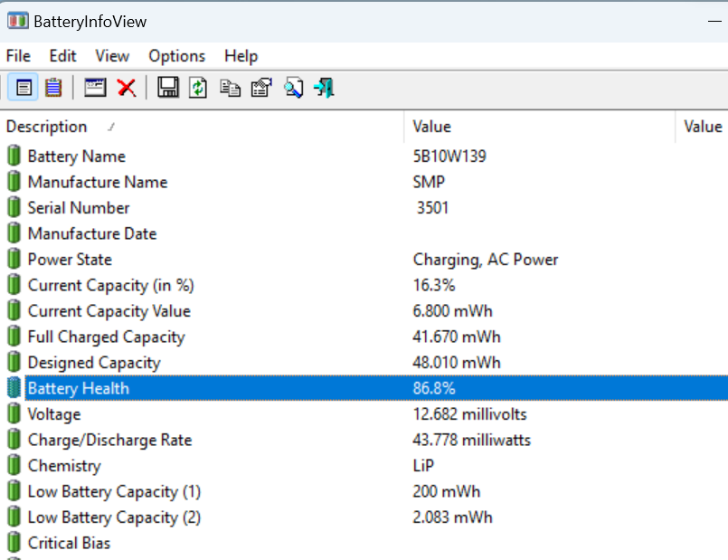728x560 pixels.
Task: Click the battery icon beside Manufacture Date
Action: point(14,233)
